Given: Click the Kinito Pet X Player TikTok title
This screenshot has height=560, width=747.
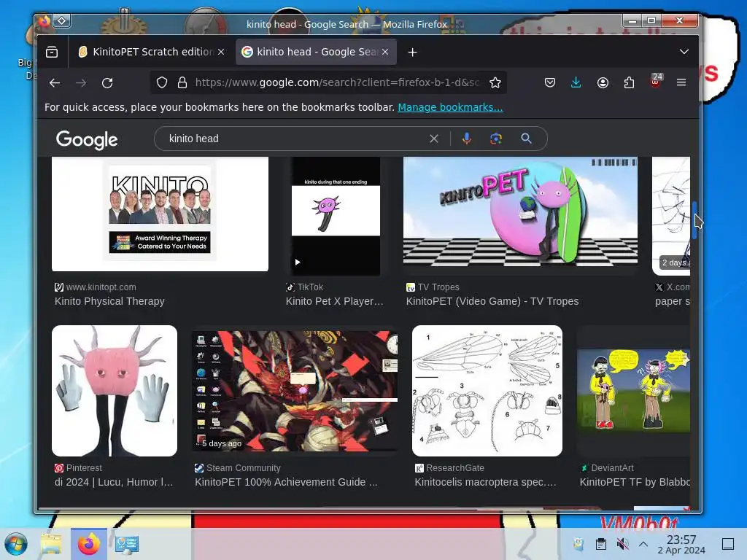Looking at the screenshot, I should (x=334, y=301).
